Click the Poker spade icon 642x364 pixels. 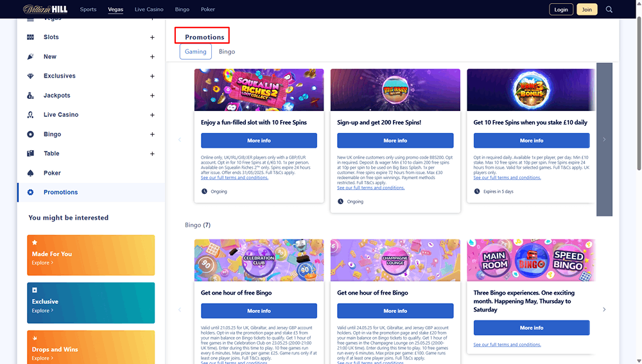pos(30,173)
